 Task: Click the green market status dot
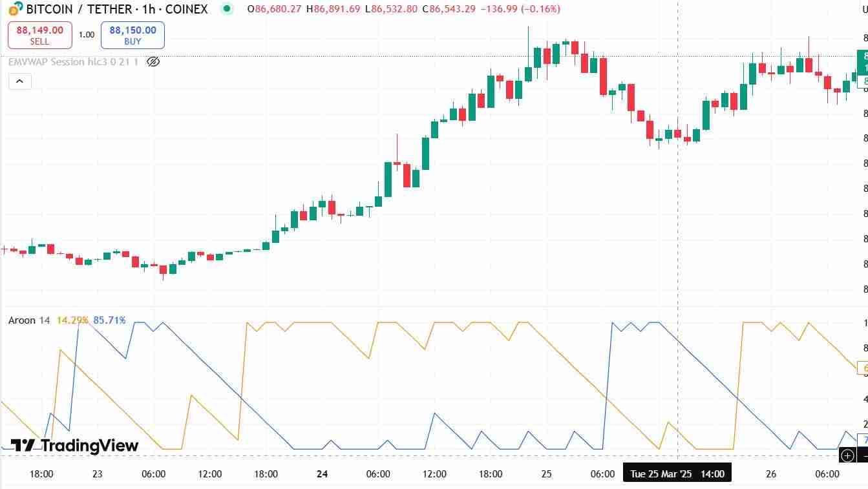226,9
